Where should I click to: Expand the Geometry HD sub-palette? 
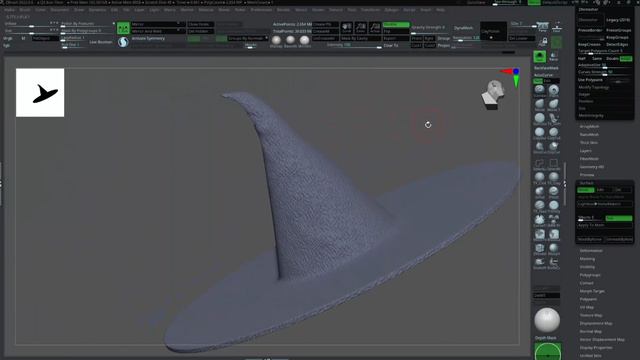click(x=592, y=167)
